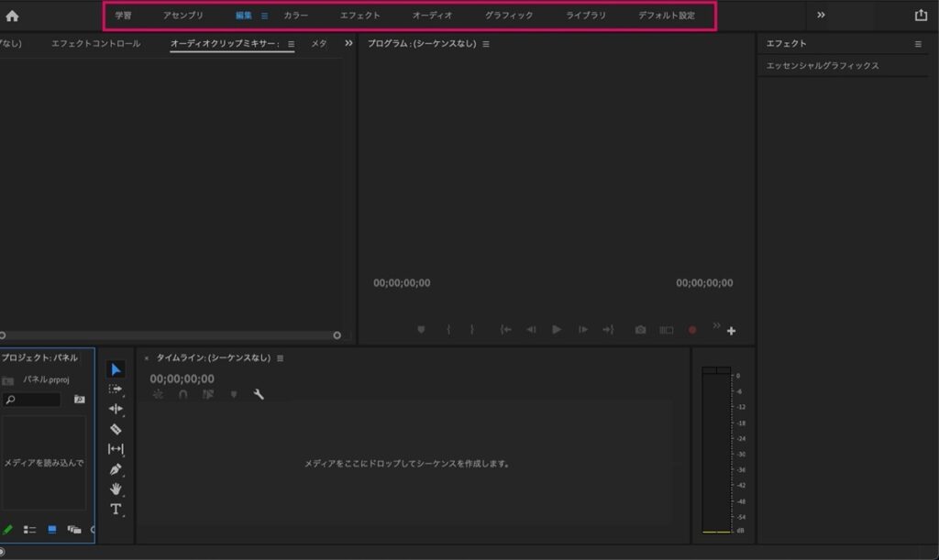
Task: Click the source panel zoom scroll bar
Action: tap(170, 335)
